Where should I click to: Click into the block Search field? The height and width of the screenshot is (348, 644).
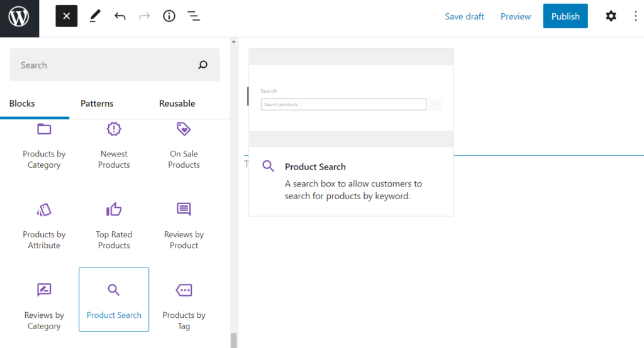(114, 65)
